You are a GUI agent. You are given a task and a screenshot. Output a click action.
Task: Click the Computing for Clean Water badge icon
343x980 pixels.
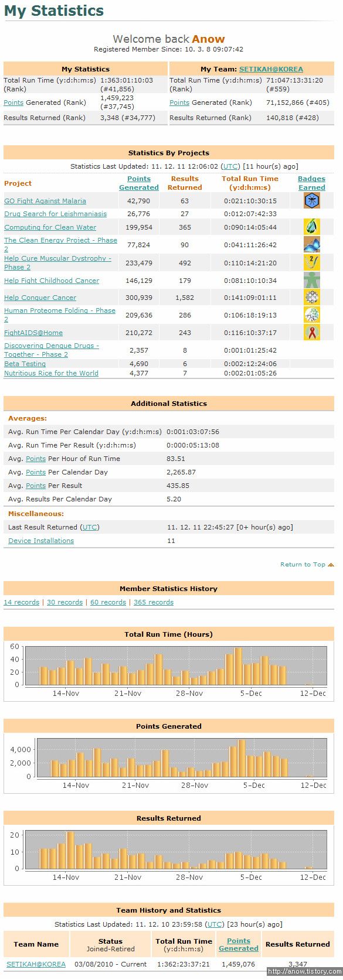311,227
